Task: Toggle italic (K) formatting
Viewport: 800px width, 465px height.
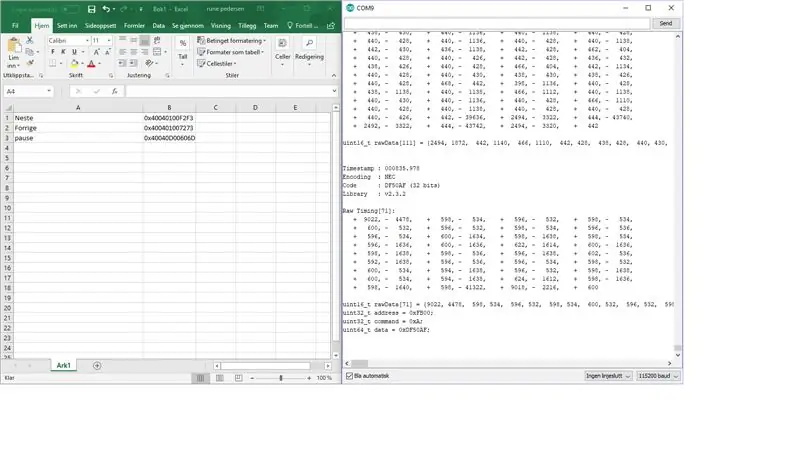Action: [63, 52]
